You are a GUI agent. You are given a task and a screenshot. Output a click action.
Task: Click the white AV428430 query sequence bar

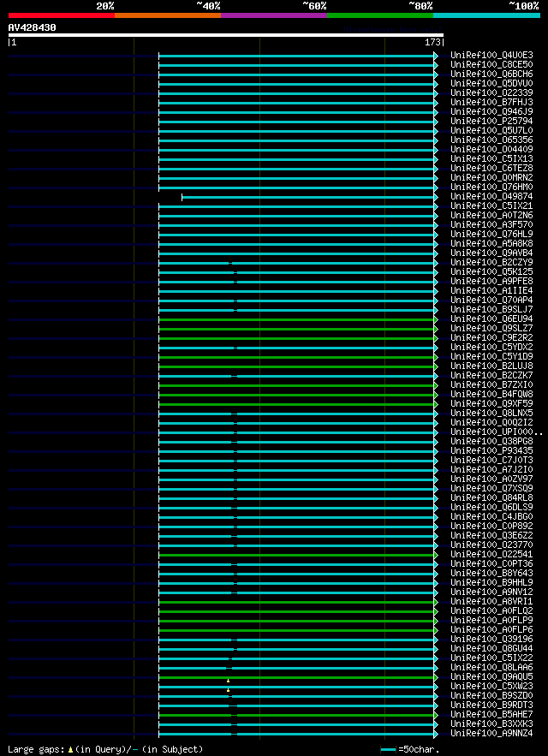[226, 35]
